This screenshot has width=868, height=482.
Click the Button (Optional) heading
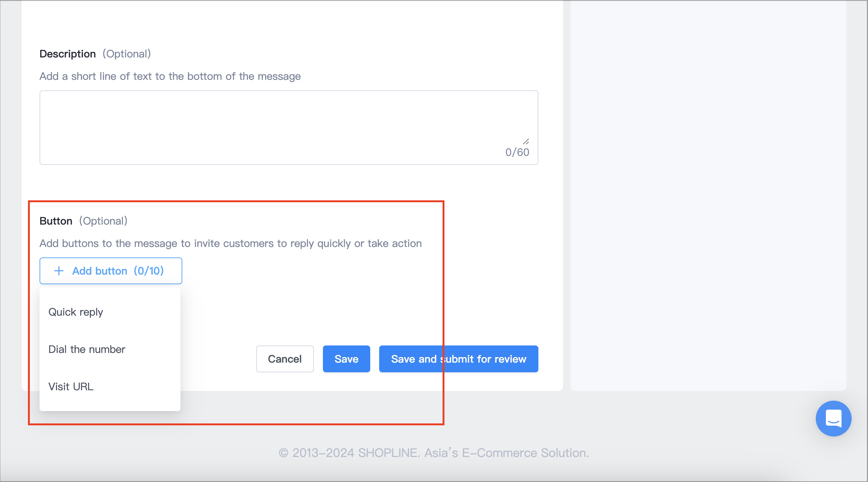[84, 221]
